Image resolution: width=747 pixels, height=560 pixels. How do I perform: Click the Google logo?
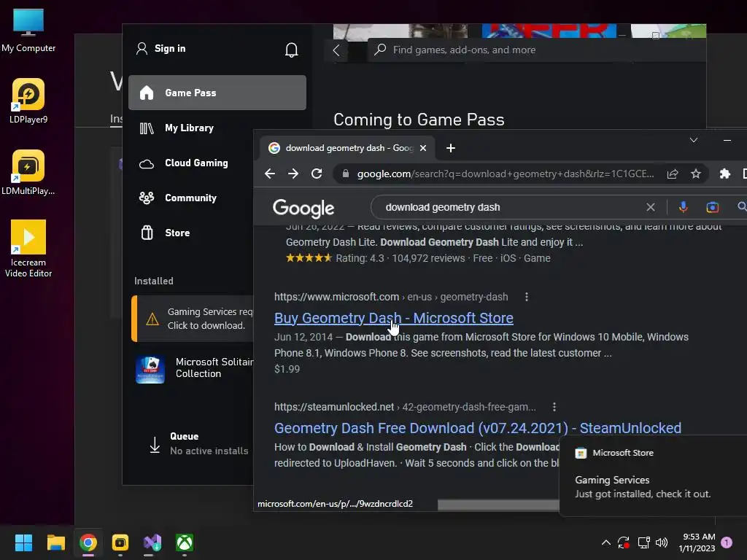coord(303,208)
